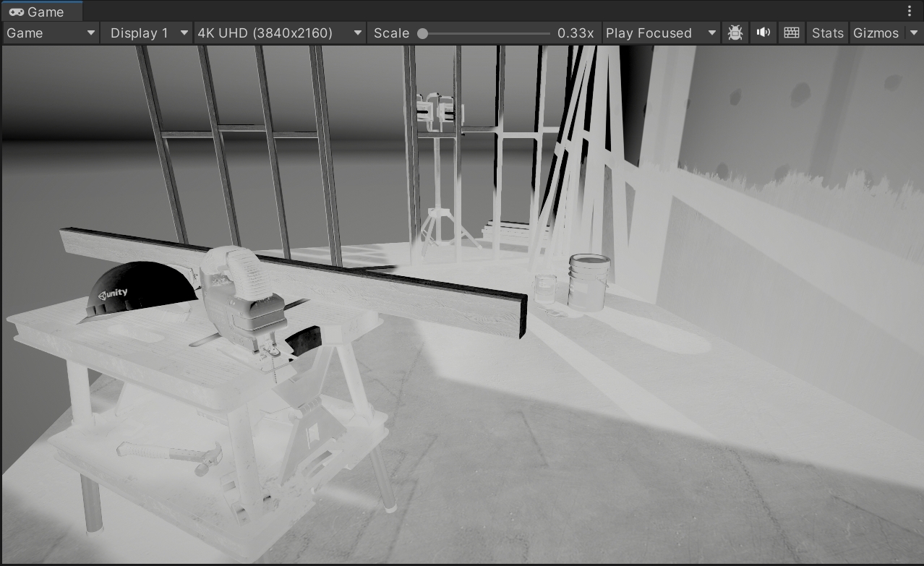Click the 0.33x scale value
The image size is (924, 566).
576,33
